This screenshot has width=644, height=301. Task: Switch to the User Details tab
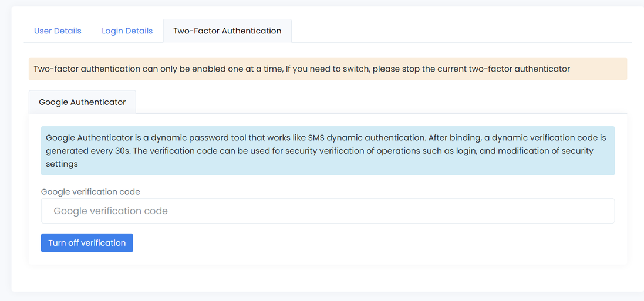(x=58, y=31)
